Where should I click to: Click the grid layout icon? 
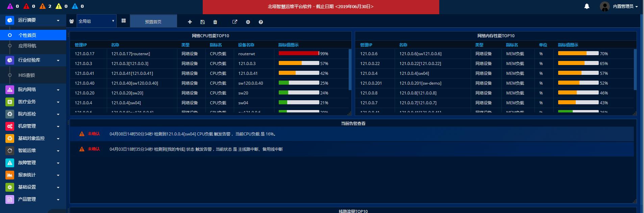click(x=124, y=21)
